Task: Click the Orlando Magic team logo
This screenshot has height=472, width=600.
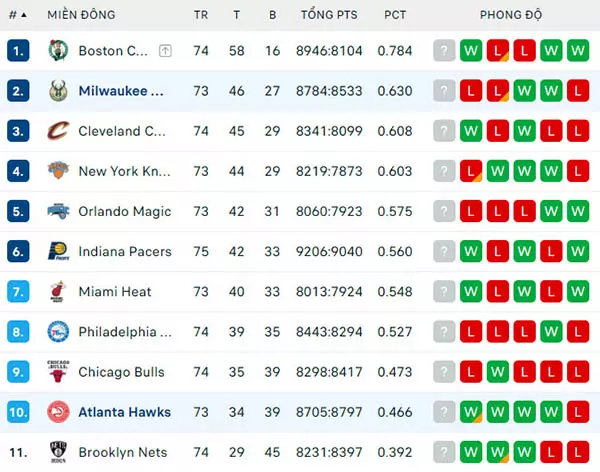Action: click(x=58, y=211)
